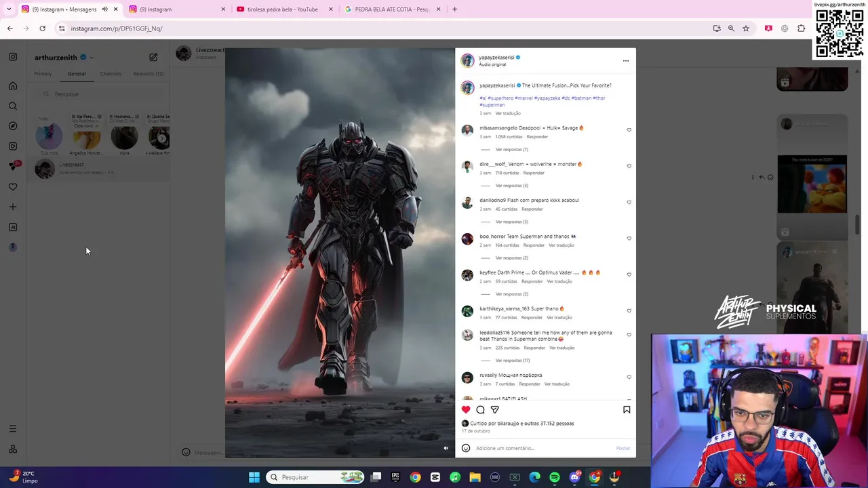Screen dimensions: 868x488
Task: Click 'Ver tradução' under the post caption
Action: coord(508,113)
